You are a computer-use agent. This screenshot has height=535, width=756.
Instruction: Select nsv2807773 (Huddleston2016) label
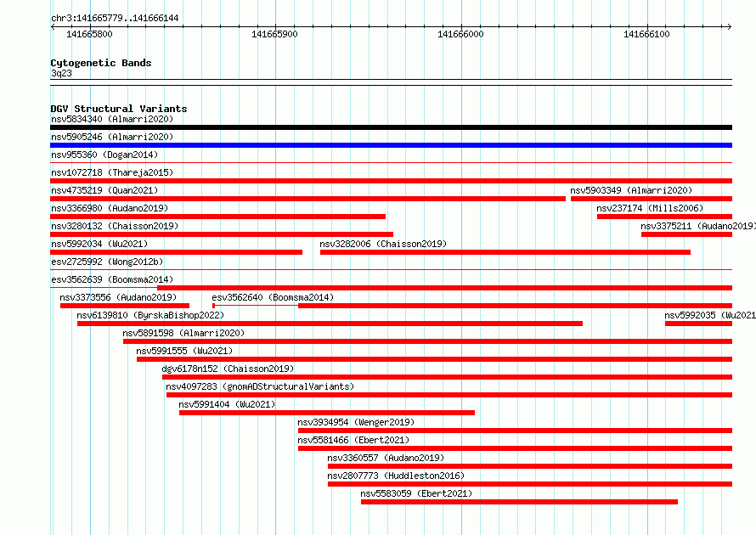pyautogui.click(x=396, y=476)
